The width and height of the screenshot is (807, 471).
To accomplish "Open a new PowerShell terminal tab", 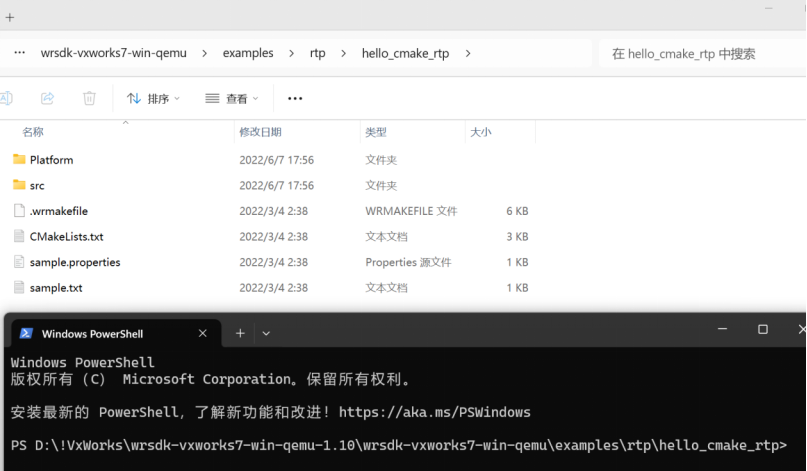I will [240, 334].
